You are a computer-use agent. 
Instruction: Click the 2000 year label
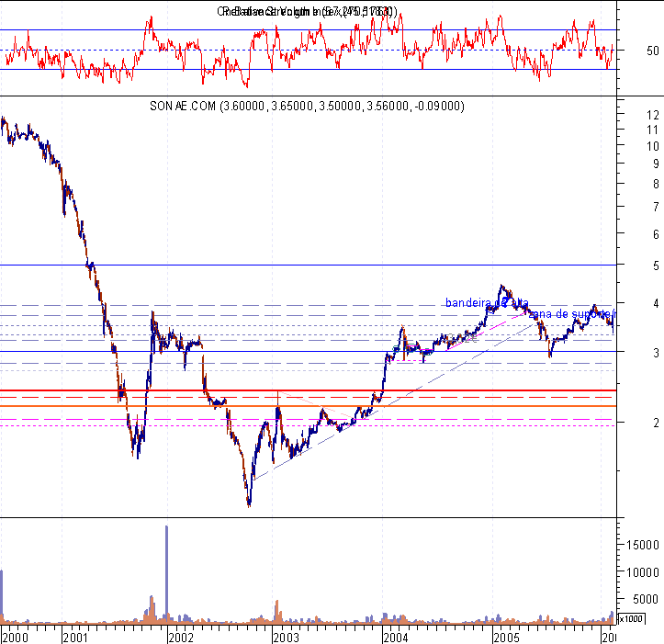coord(15,638)
